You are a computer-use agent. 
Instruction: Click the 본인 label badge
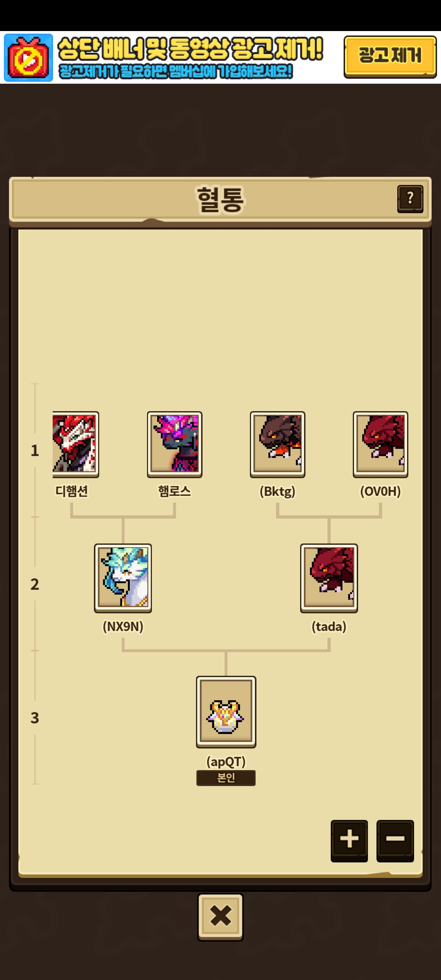tap(226, 778)
